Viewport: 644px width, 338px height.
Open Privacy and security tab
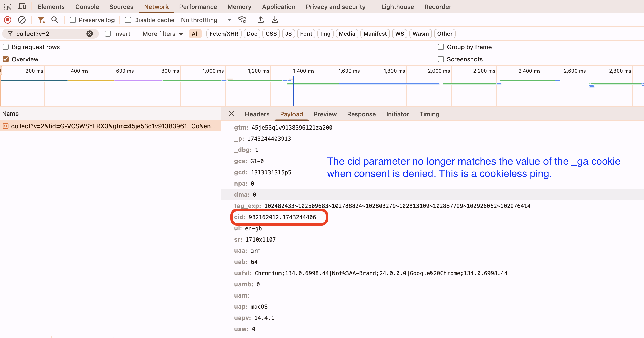[x=335, y=7]
